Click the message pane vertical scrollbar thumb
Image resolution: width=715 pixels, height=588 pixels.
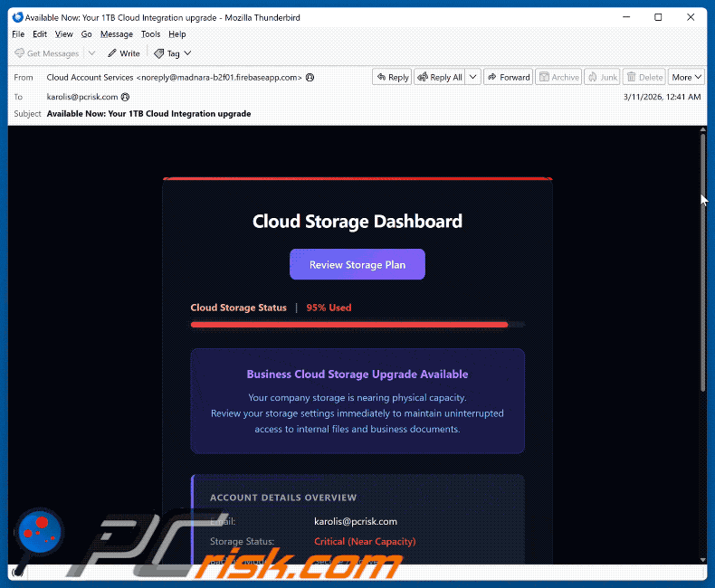pos(702,262)
